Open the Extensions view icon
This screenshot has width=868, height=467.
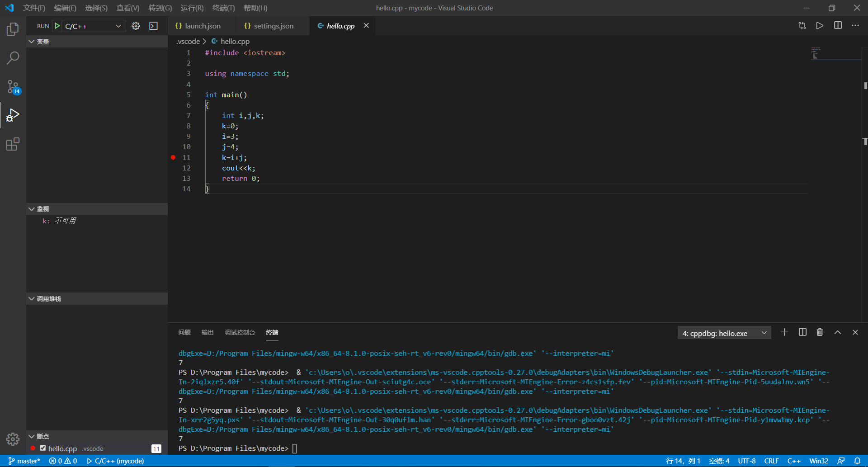coord(13,144)
